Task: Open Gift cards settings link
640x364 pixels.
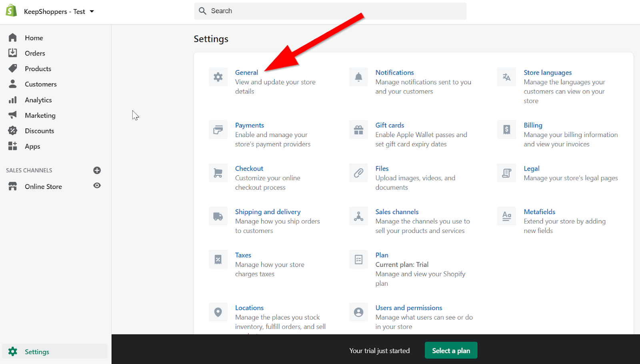Action: (x=390, y=125)
